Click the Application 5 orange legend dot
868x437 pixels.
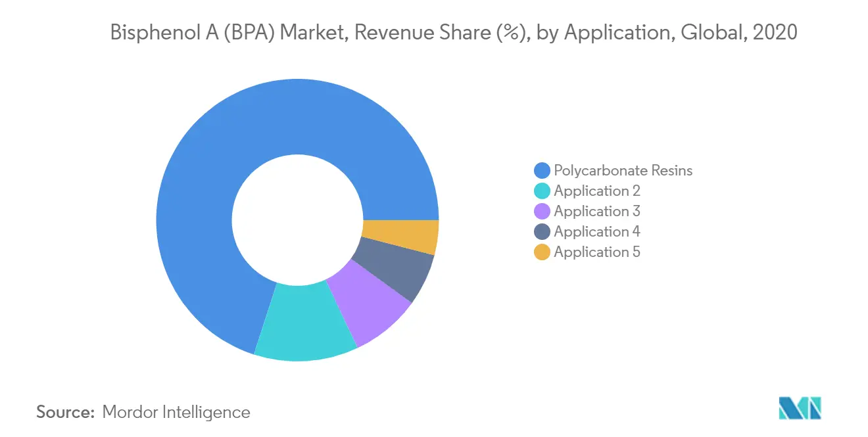tap(542, 252)
